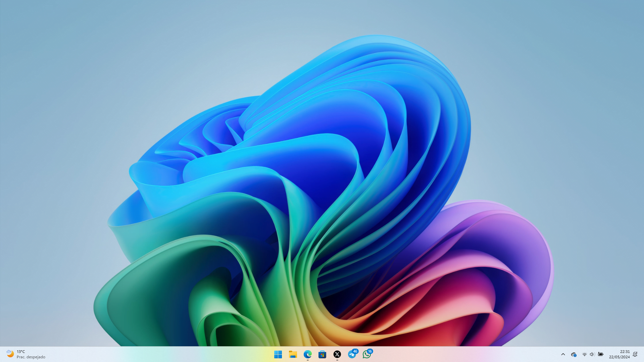Open the Start menu
This screenshot has height=362, width=644.
tap(278, 354)
